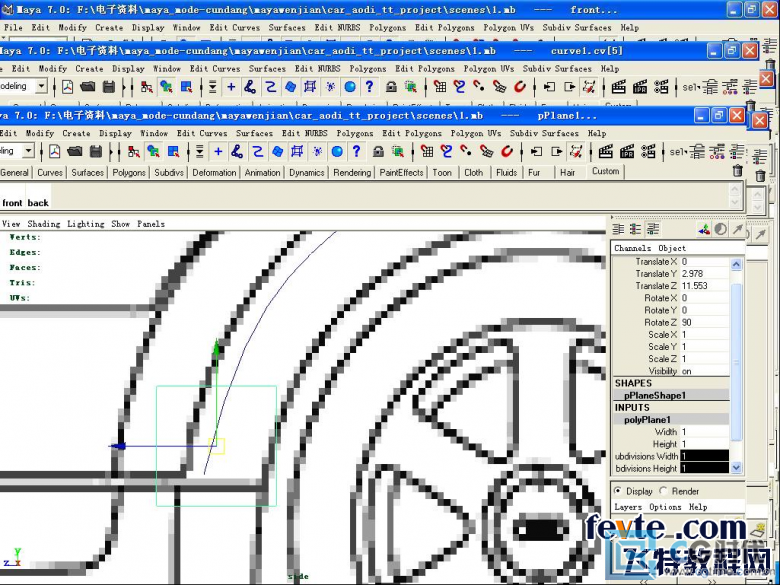This screenshot has height=585, width=780.
Task: Select by object type icon in front window
Action: 153,151
